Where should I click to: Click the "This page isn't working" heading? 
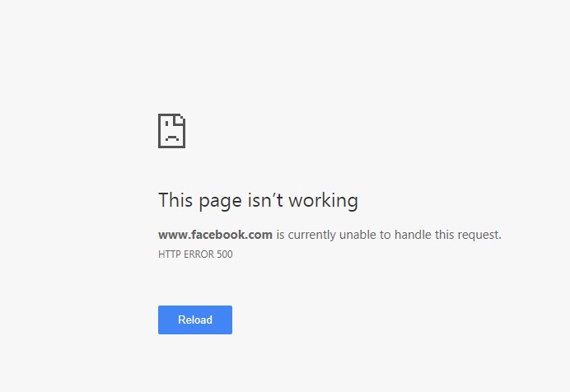point(258,201)
